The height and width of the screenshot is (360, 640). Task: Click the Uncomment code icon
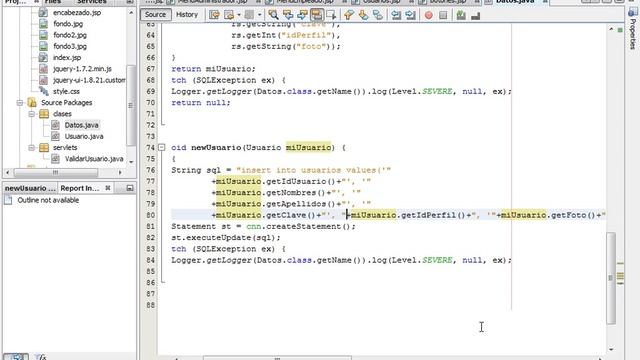tap(476, 15)
